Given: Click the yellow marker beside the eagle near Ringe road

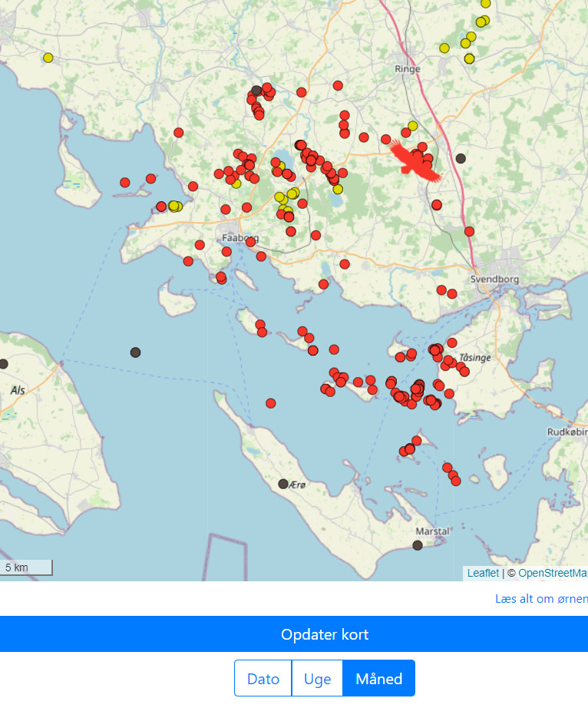Looking at the screenshot, I should (x=412, y=125).
